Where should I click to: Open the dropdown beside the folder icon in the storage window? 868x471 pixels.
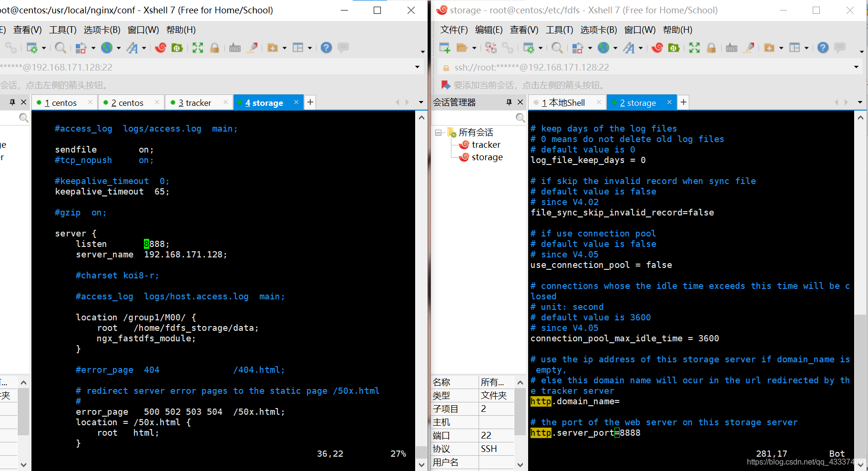[474, 48]
